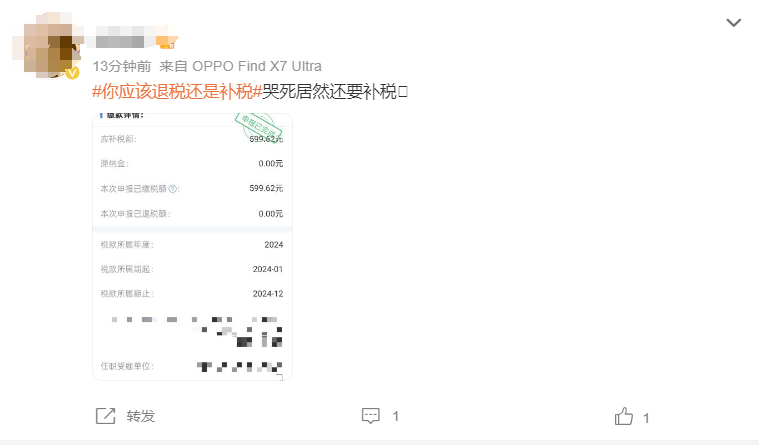Click the "转发" repost label
The image size is (759, 445).
tap(140, 416)
